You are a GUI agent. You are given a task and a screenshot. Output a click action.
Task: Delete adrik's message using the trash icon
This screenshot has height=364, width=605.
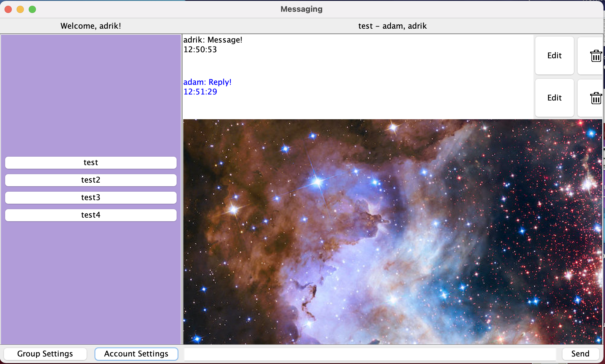point(596,56)
